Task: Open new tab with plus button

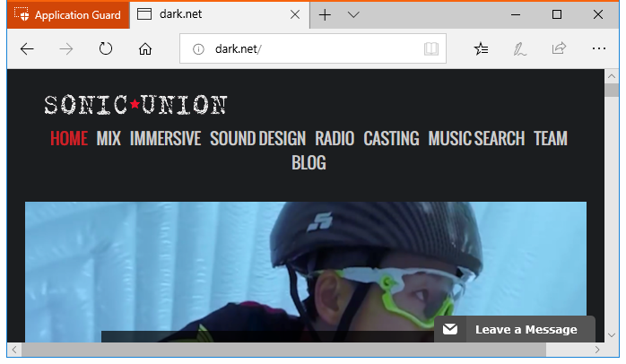Action: click(325, 14)
